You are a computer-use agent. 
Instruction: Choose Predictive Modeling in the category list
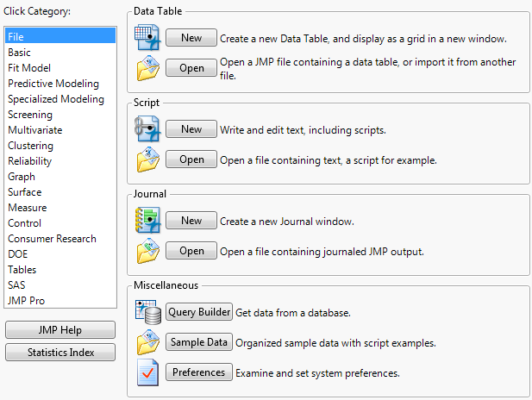(x=53, y=84)
